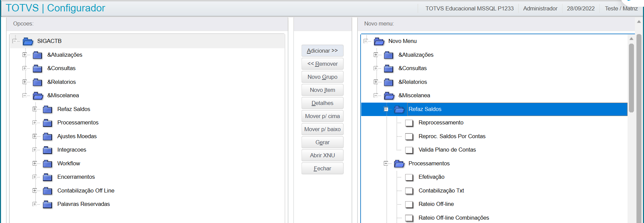The image size is (644, 223).
Task: Click the Palavras Reservadas folder icon
Action: click(x=48, y=204)
